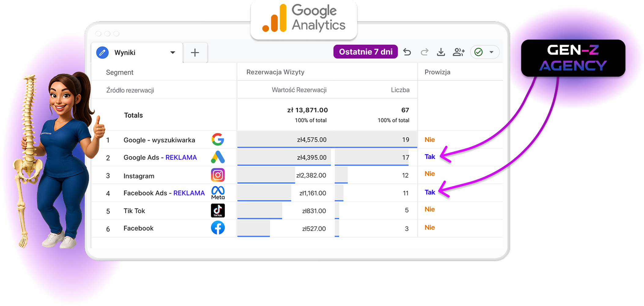Click the undo icon in the toolbar
This screenshot has height=306, width=644.
407,52
